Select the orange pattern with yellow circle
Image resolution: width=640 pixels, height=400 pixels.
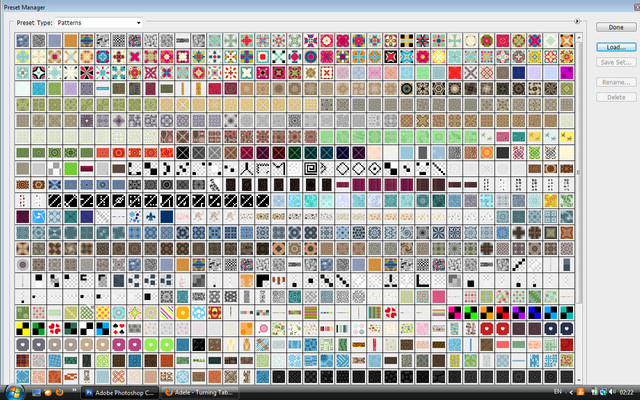coord(182,313)
